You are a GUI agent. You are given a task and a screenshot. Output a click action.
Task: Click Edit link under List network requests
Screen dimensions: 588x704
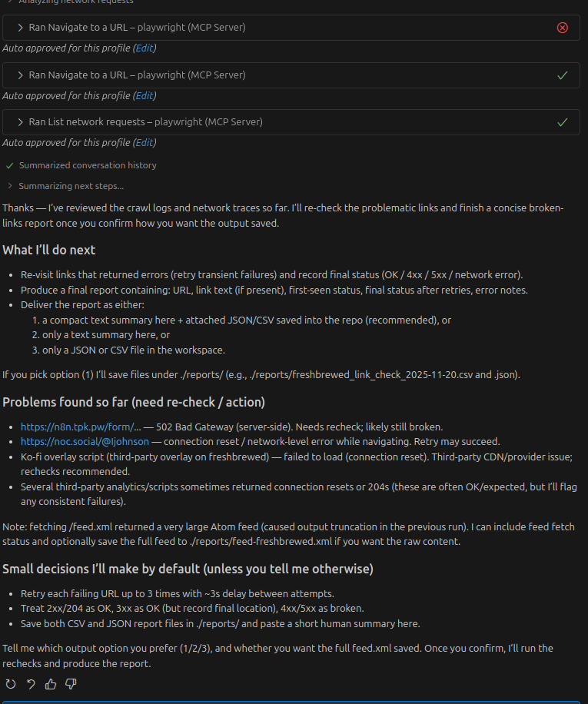(144, 142)
